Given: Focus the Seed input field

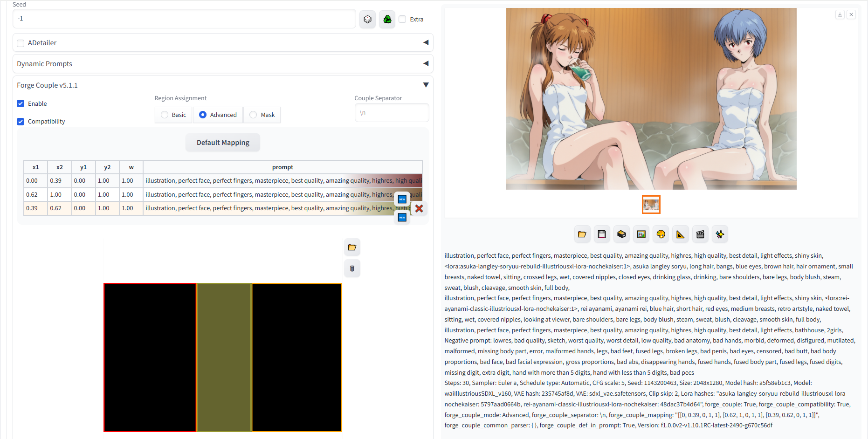Looking at the screenshot, I should click(x=184, y=19).
